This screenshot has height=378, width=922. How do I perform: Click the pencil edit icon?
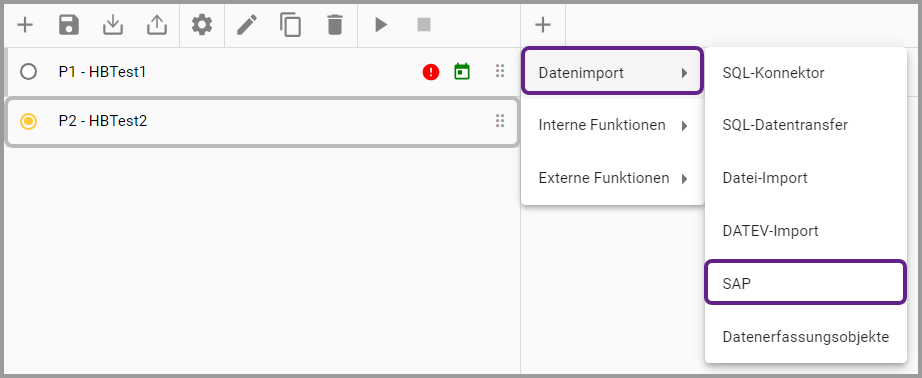click(x=247, y=25)
